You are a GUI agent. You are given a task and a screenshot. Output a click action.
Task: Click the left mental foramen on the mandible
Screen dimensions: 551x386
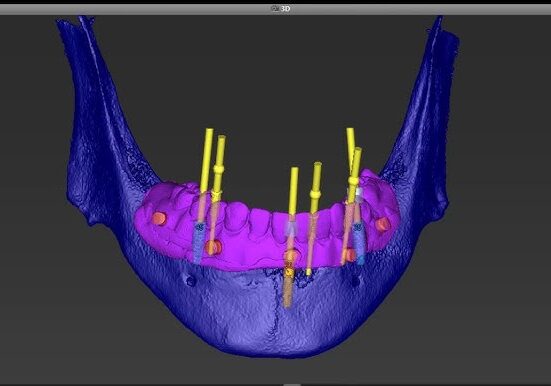point(191,281)
